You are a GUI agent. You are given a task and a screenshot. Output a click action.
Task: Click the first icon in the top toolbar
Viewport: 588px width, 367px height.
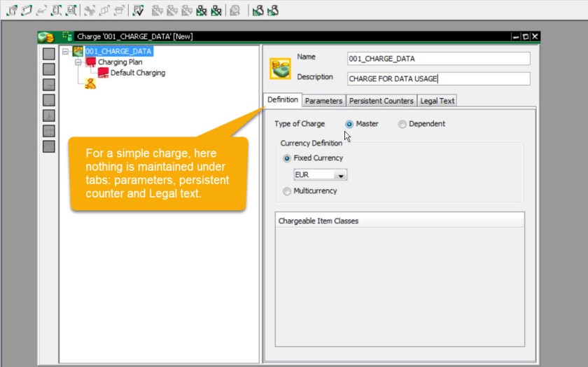[x=12, y=11]
